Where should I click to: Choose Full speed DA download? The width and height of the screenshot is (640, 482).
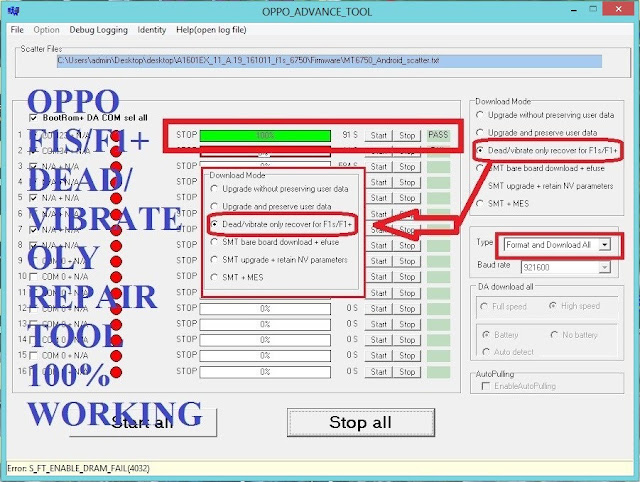(x=484, y=306)
